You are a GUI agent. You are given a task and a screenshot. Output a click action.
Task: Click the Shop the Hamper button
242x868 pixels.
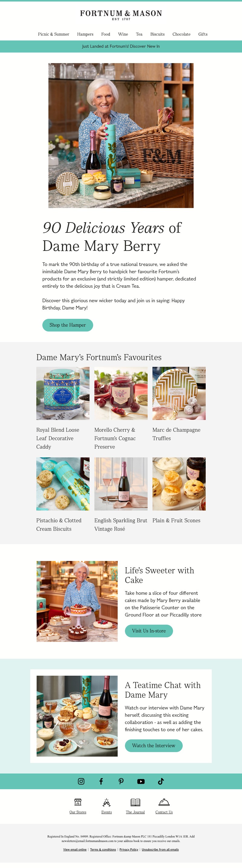pyautogui.click(x=67, y=325)
